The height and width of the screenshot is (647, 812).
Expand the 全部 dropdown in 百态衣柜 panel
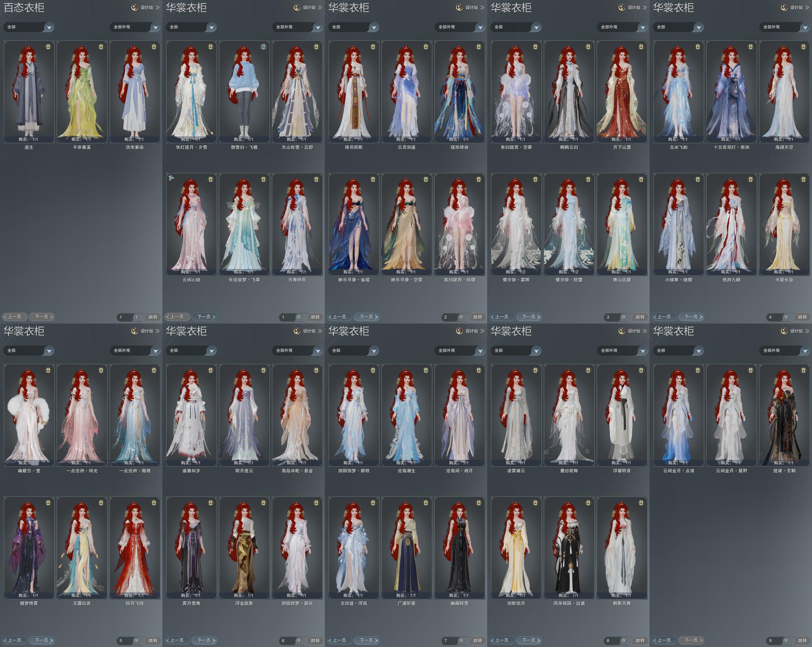(x=49, y=27)
